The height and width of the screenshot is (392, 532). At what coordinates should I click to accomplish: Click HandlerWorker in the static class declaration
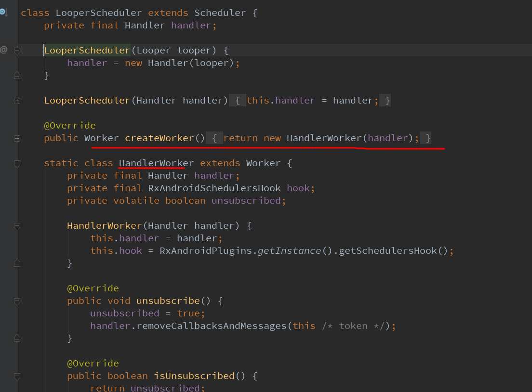pyautogui.click(x=156, y=163)
